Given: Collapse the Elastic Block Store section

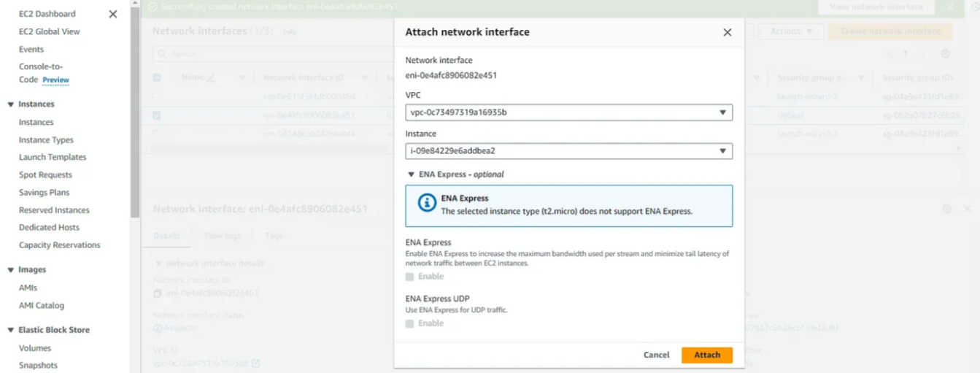Looking at the screenshot, I should [11, 330].
